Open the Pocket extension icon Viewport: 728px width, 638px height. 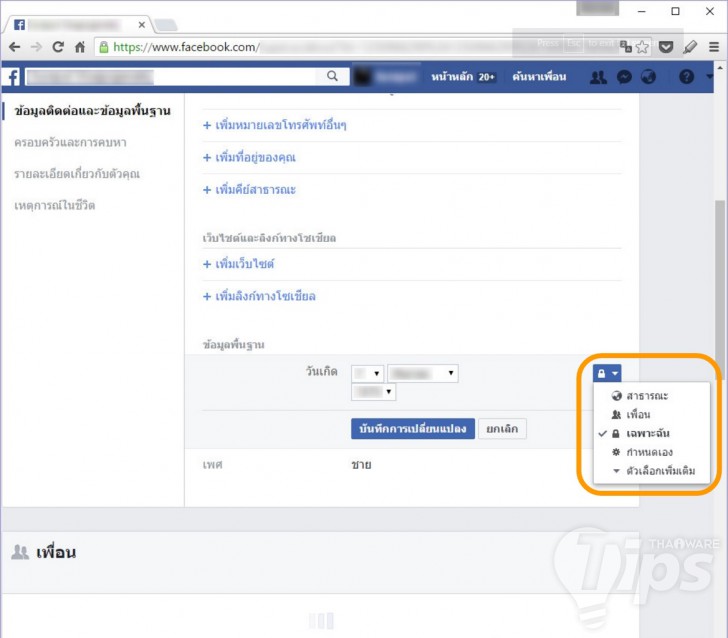point(666,47)
